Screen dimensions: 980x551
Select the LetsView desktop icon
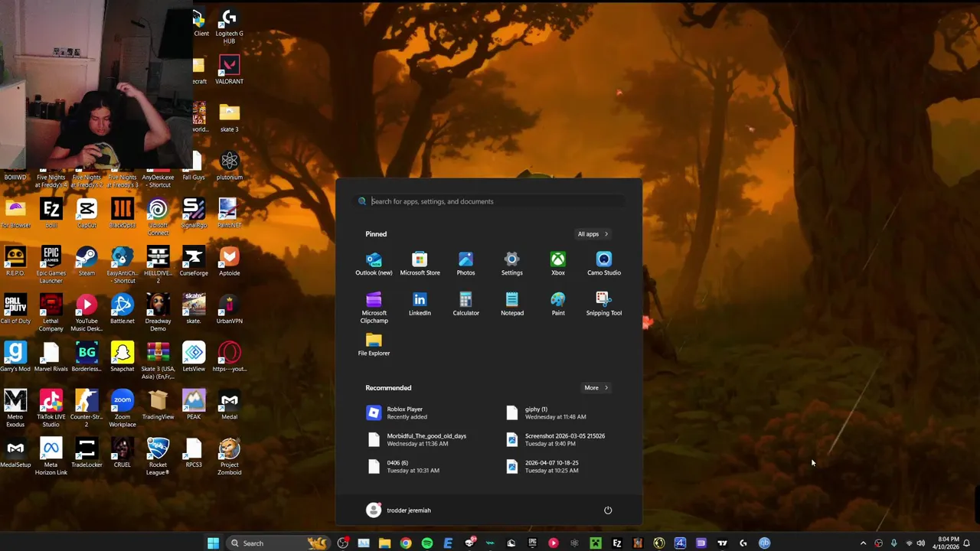point(194,357)
